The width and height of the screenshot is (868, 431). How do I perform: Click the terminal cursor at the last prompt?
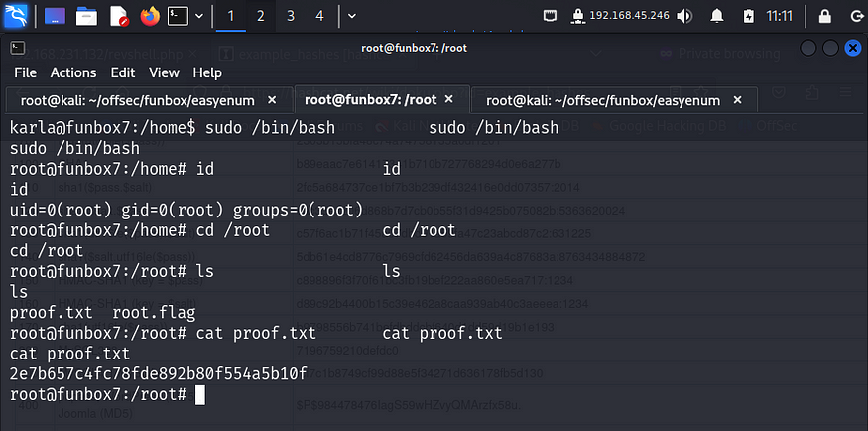[200, 395]
